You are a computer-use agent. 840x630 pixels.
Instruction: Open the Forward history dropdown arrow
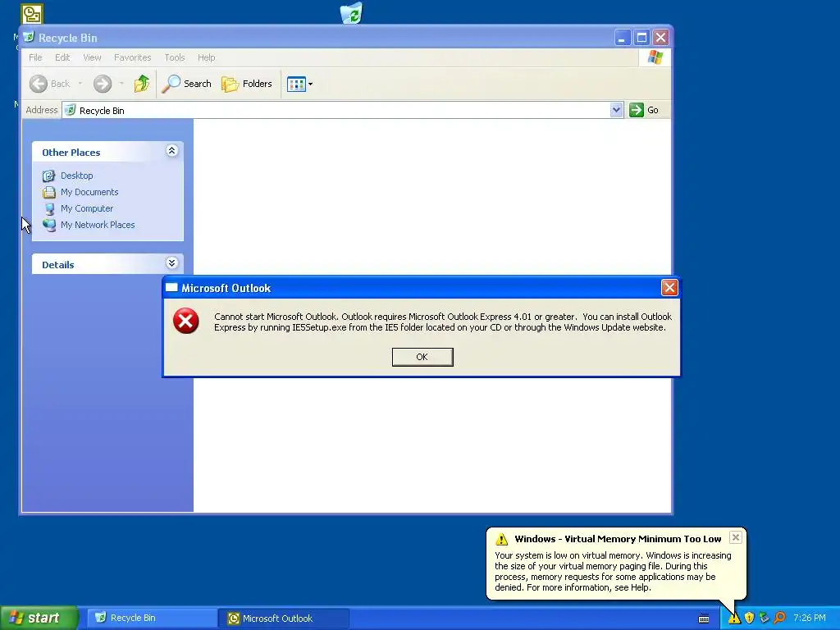tap(121, 84)
